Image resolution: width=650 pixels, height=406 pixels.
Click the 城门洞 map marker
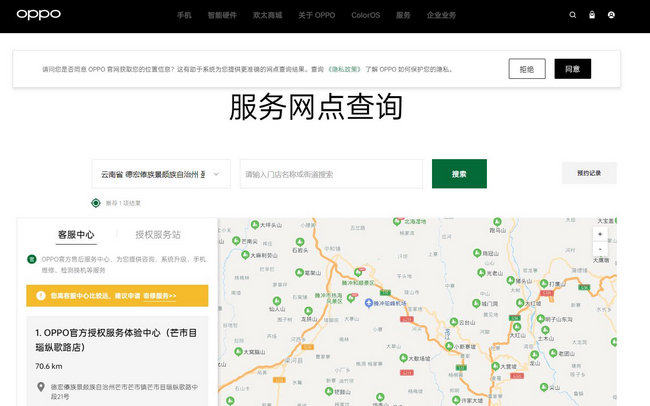476,303
